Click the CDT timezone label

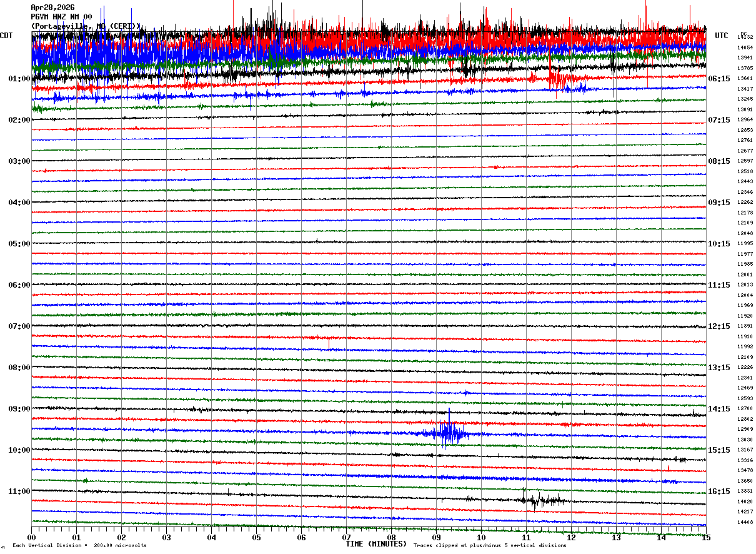[6, 36]
